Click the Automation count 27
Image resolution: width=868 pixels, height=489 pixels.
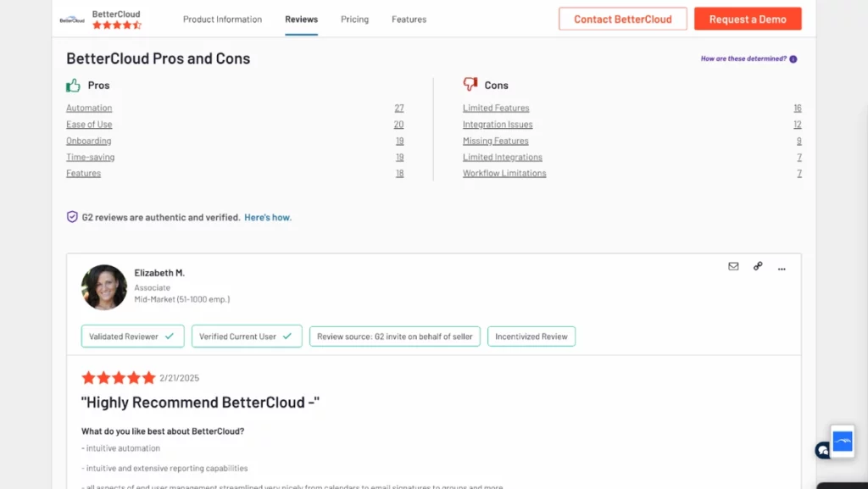point(399,108)
